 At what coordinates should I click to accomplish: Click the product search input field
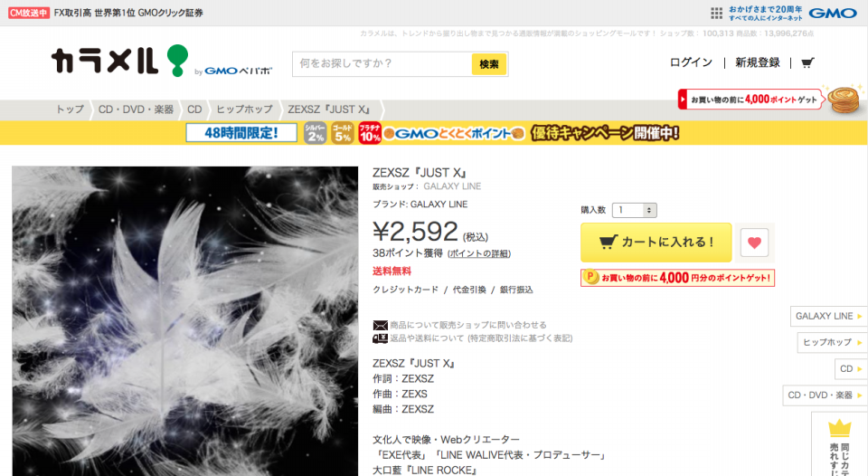tap(382, 64)
